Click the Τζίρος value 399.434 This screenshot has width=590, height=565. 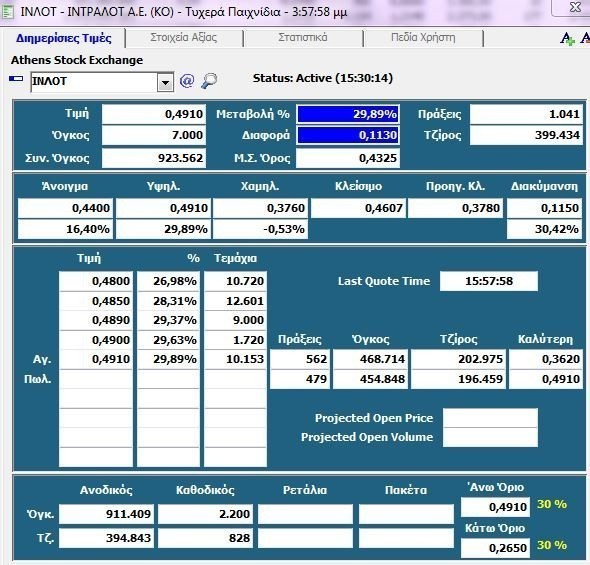click(526, 135)
